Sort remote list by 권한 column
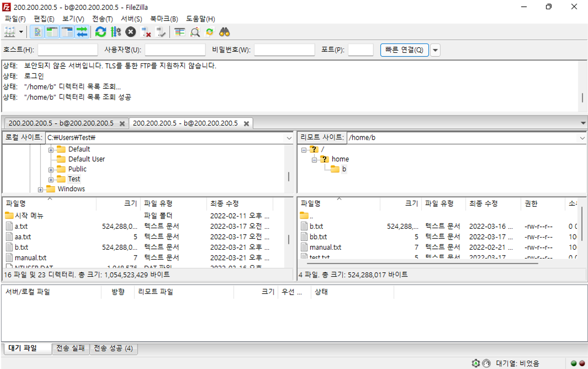This screenshot has height=369, width=588. [x=543, y=203]
